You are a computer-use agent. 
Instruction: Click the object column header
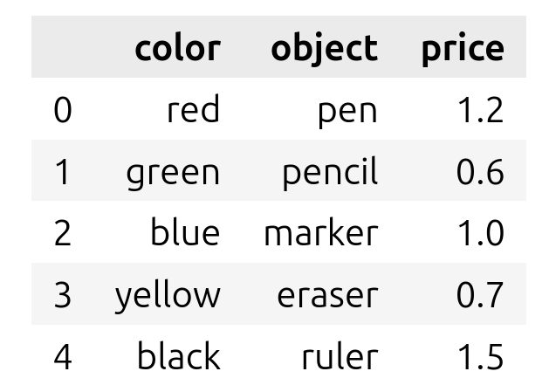click(324, 48)
